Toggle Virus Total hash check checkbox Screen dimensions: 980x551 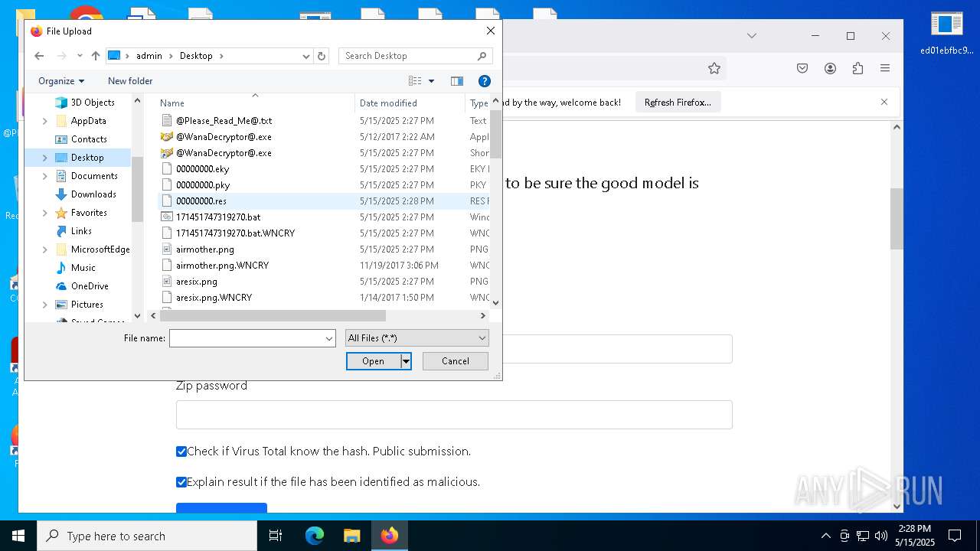[x=181, y=452]
